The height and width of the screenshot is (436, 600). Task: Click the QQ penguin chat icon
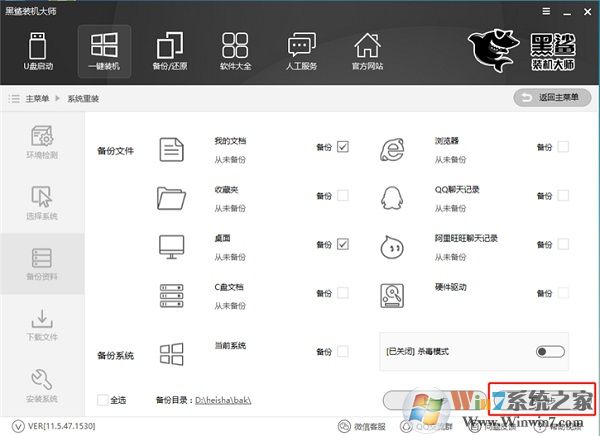coord(392,198)
